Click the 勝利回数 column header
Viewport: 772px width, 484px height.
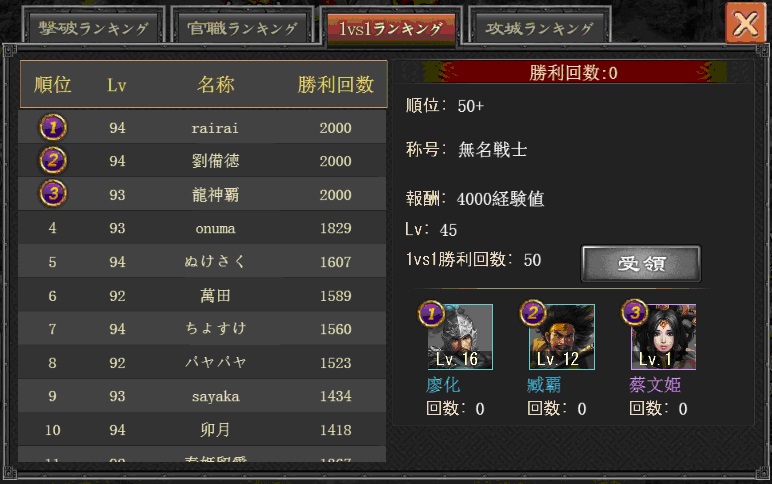(x=336, y=85)
